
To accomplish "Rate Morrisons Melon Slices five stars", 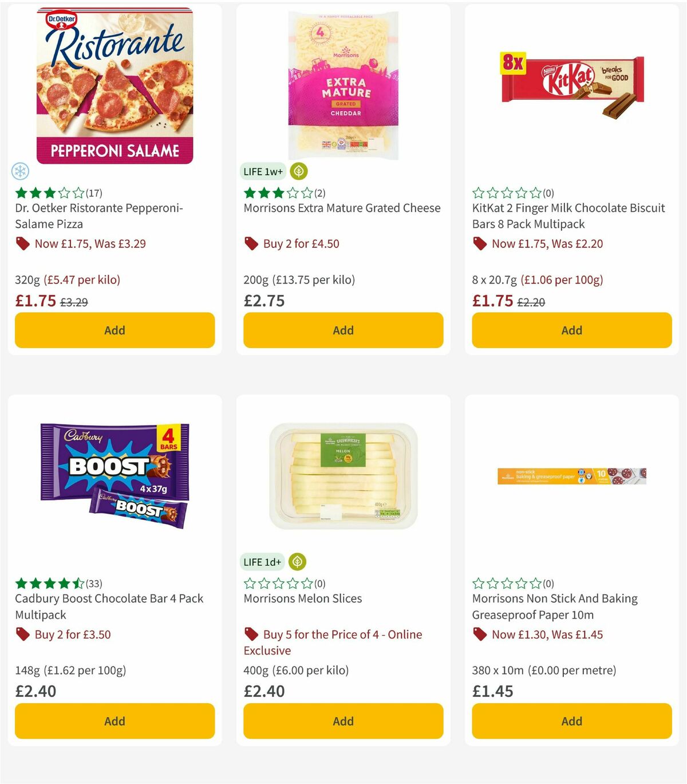I will (x=278, y=584).
